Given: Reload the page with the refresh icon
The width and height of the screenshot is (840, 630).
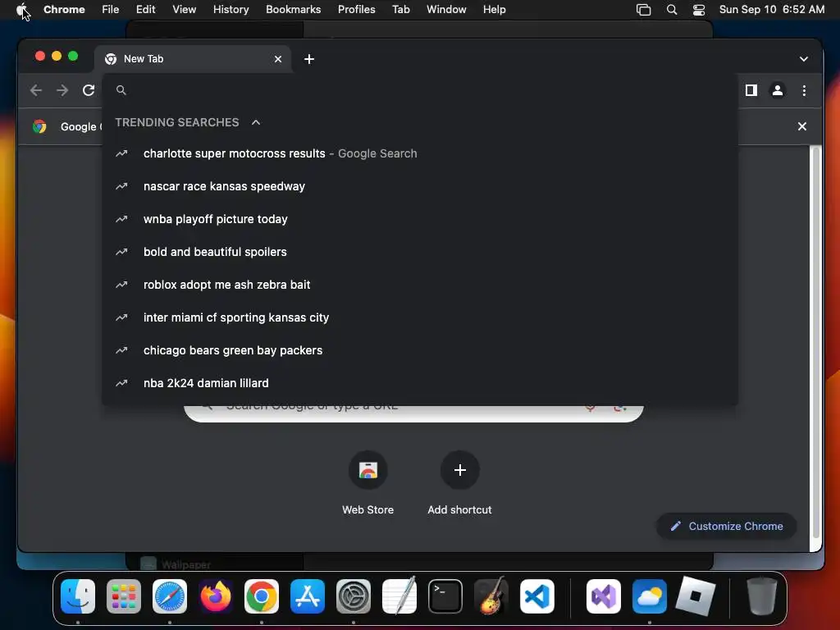Looking at the screenshot, I should point(89,90).
